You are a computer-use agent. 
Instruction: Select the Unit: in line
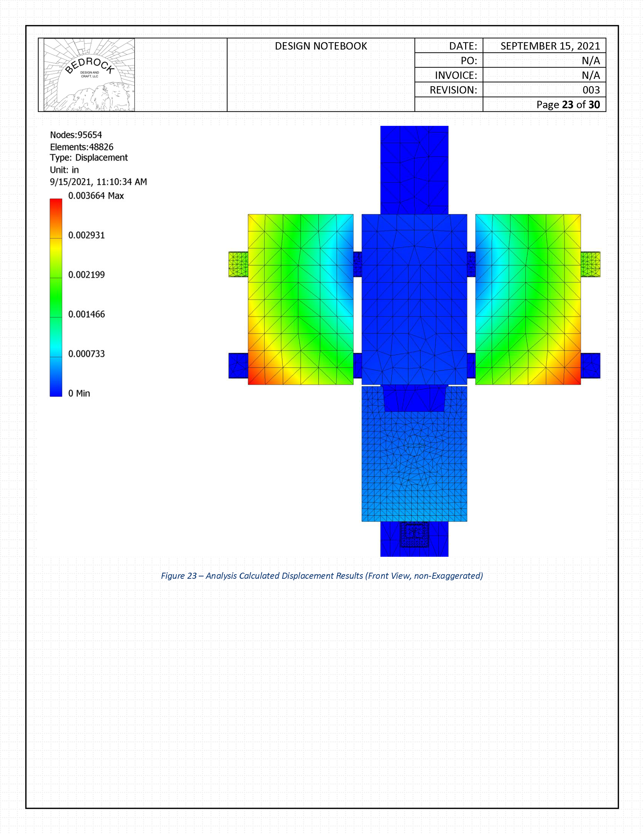[x=64, y=170]
